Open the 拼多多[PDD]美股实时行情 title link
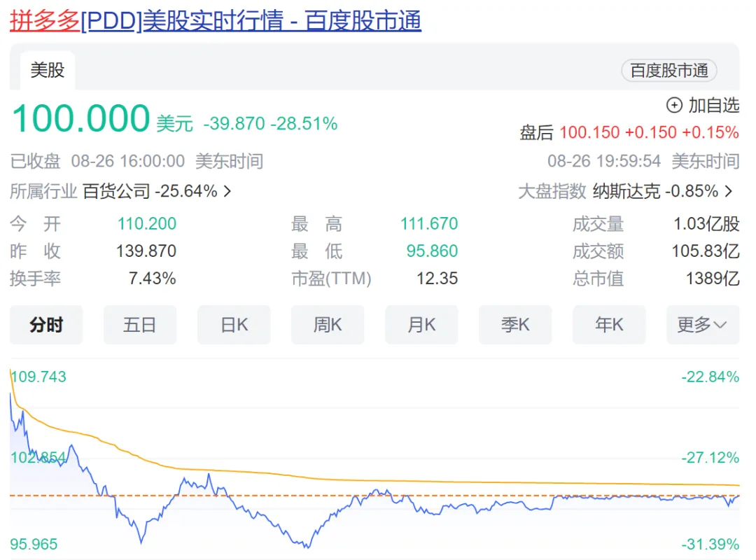Image resolution: width=756 pixels, height=560 pixels. click(216, 21)
